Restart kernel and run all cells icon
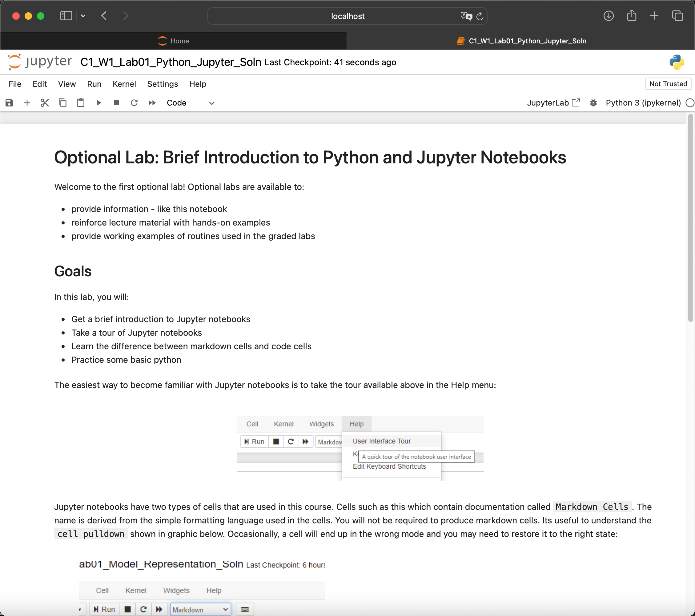Image resolution: width=695 pixels, height=616 pixels. click(x=152, y=103)
